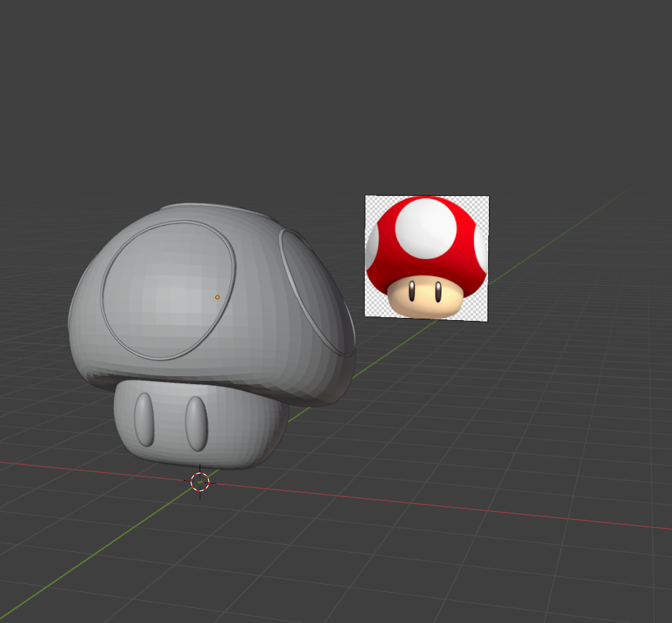Click the 3D cursor at the origin

(x=200, y=482)
